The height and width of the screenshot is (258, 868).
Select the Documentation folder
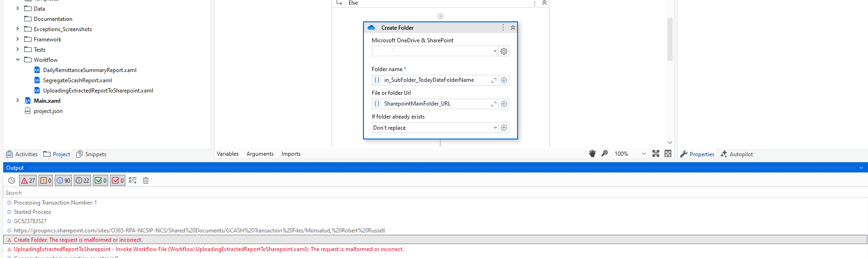click(x=53, y=19)
